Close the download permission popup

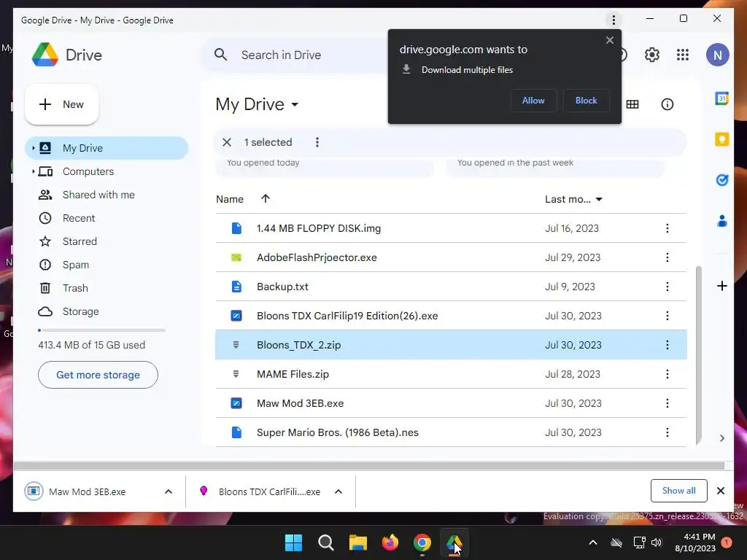(610, 40)
